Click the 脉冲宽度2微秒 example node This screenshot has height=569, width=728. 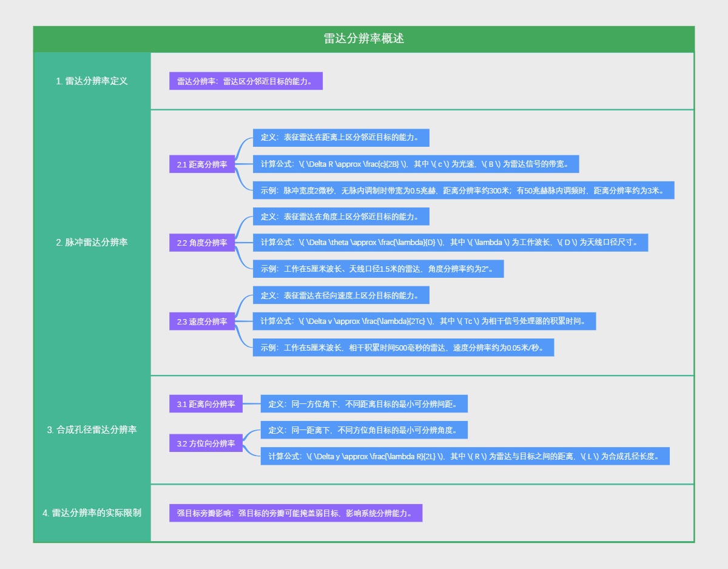click(463, 190)
